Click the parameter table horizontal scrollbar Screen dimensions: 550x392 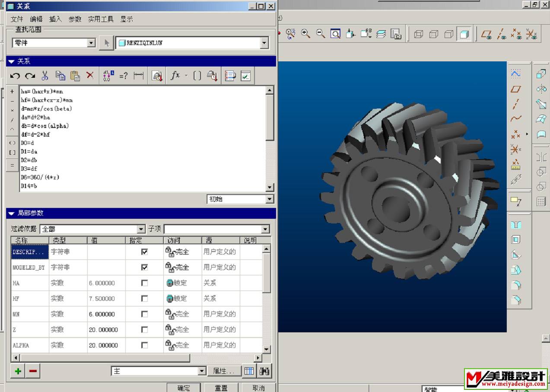click(x=104, y=358)
